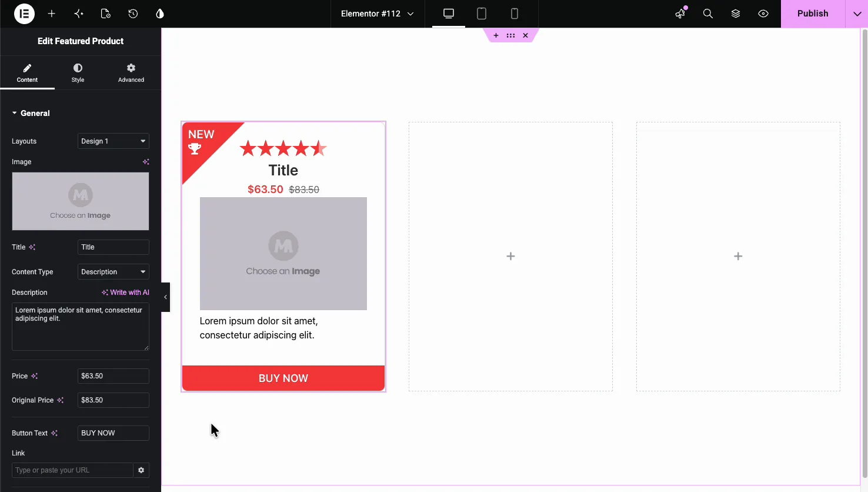The height and width of the screenshot is (492, 868).
Task: Collapse the General section
Action: [31, 113]
